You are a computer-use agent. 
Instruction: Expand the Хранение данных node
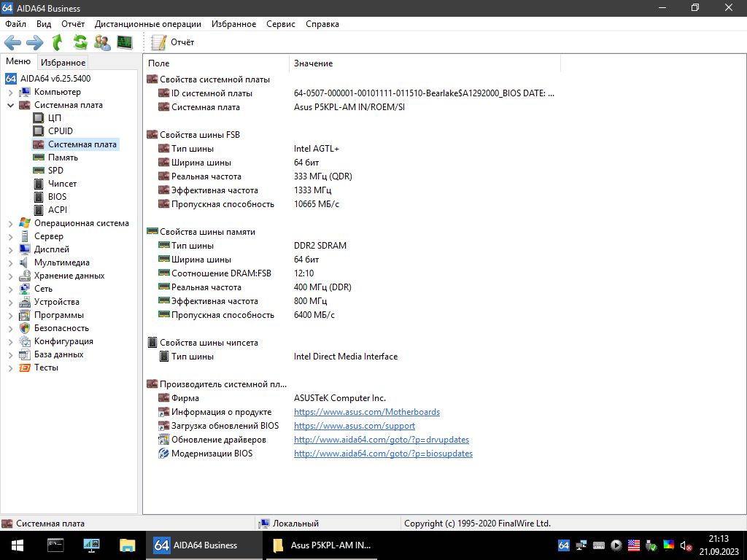[10, 276]
